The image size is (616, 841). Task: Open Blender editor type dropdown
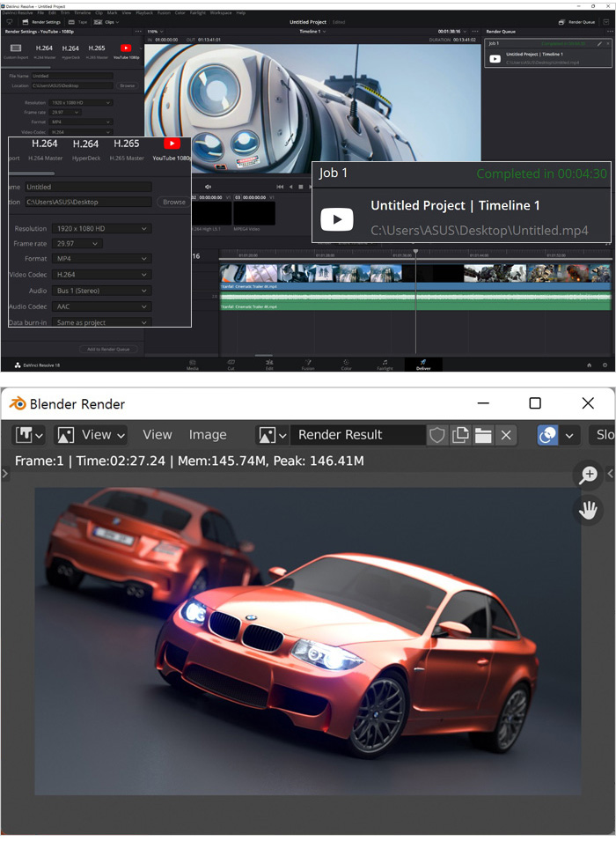30,435
